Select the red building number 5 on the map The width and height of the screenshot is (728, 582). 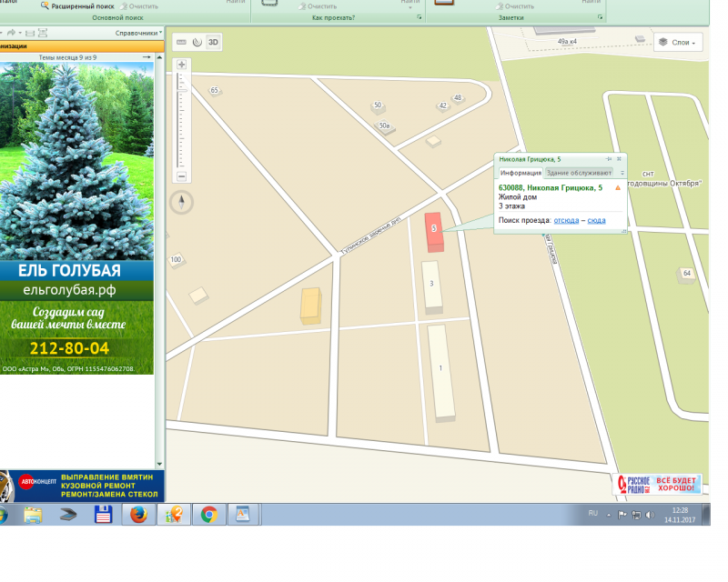(434, 232)
